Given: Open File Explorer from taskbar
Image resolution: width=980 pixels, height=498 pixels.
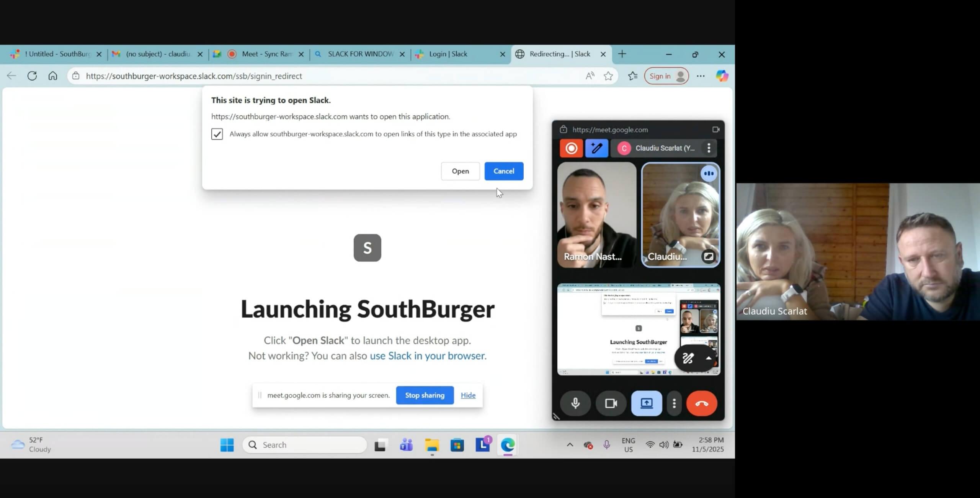Looking at the screenshot, I should click(432, 445).
